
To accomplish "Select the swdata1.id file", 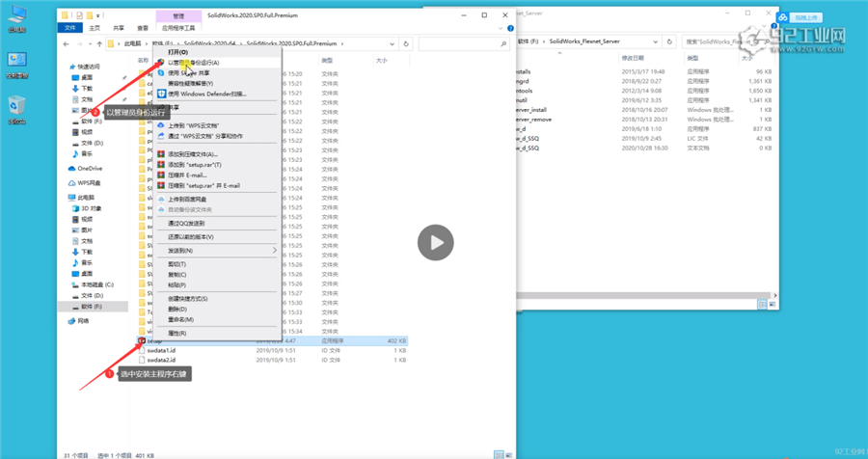I will pos(274,350).
